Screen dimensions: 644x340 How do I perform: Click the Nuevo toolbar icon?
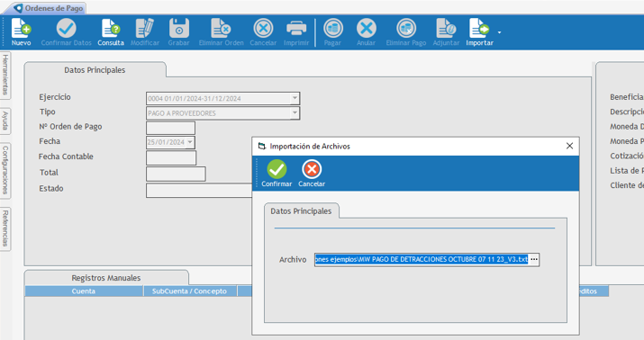pyautogui.click(x=22, y=29)
